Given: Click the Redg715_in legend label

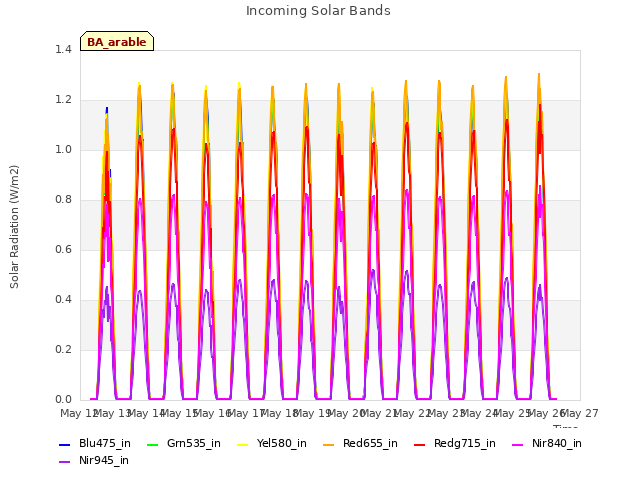Looking at the screenshot, I should (465, 443).
